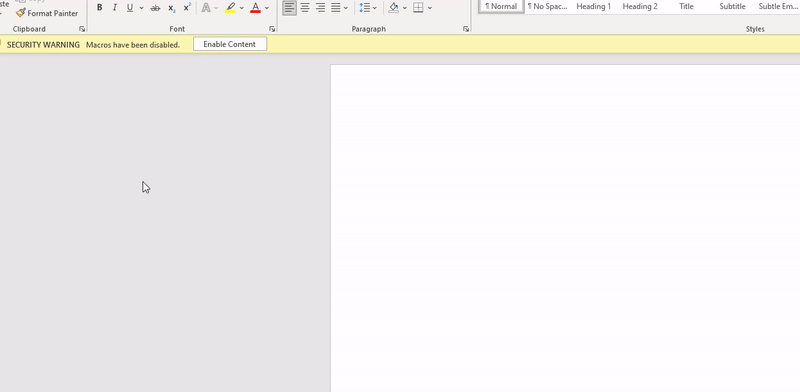
Task: Apply subscript formatting
Action: tap(171, 8)
